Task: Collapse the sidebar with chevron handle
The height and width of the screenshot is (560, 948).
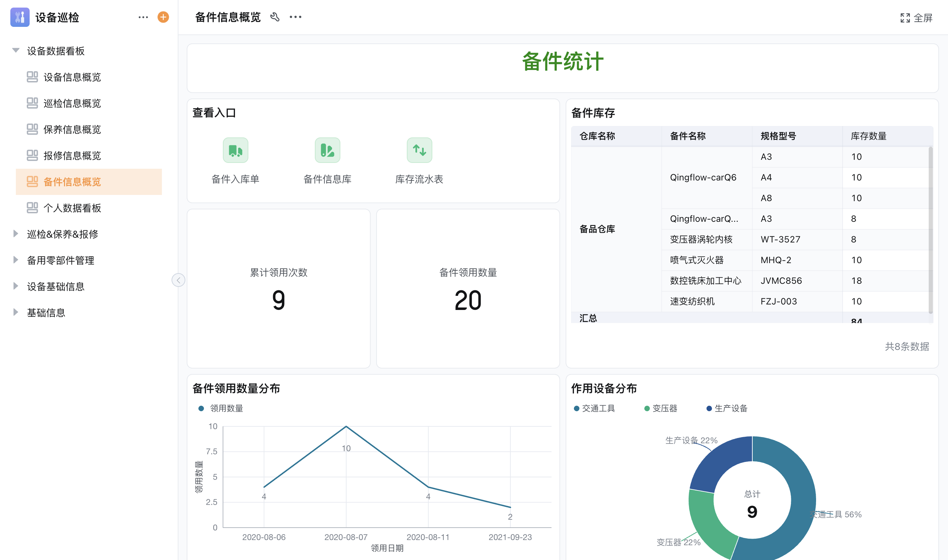Action: [178, 280]
